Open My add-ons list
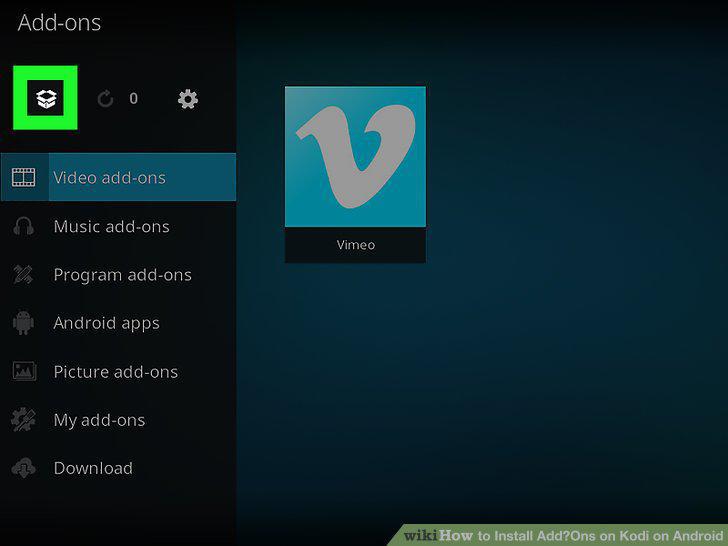This screenshot has width=728, height=546. click(118, 420)
